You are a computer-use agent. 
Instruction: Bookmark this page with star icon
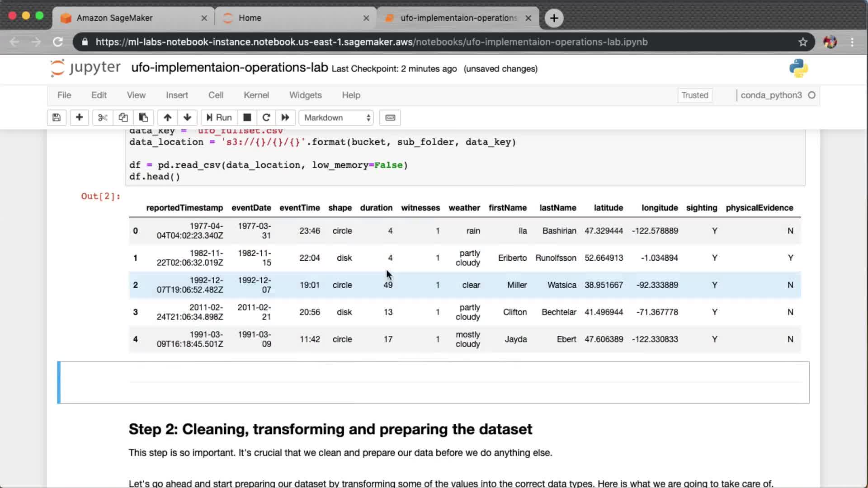click(x=802, y=42)
